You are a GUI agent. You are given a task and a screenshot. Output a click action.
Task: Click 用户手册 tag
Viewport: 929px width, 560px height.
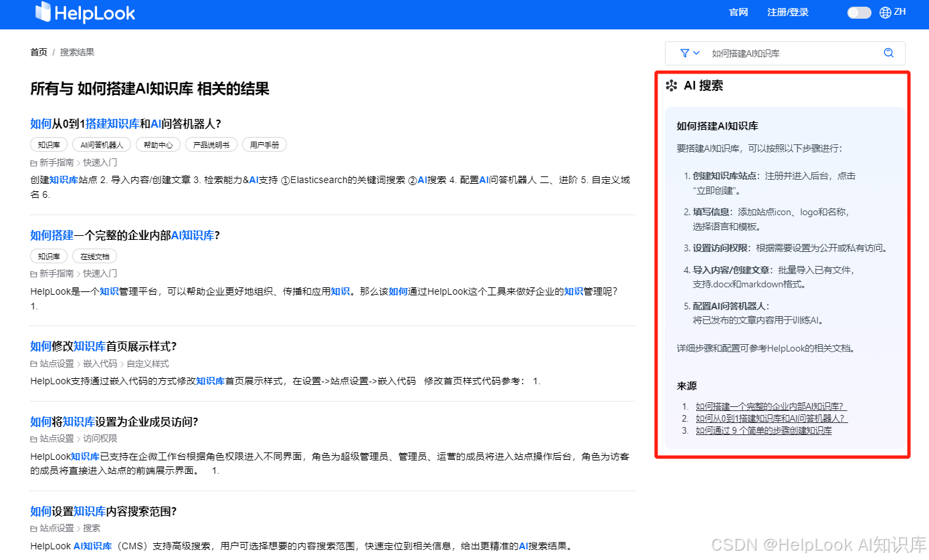pos(264,144)
